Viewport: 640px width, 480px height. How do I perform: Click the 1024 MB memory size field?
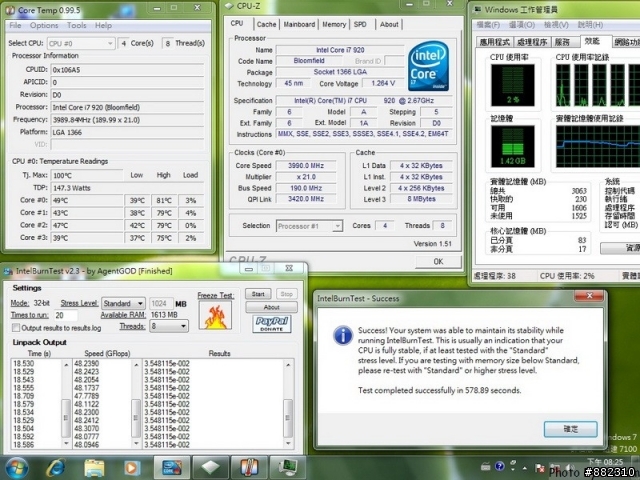click(x=161, y=304)
